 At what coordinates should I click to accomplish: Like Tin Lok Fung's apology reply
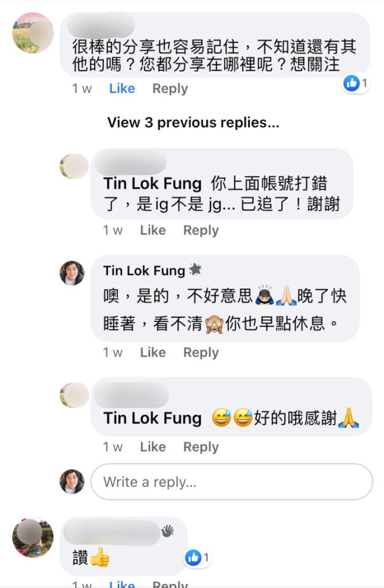(152, 353)
